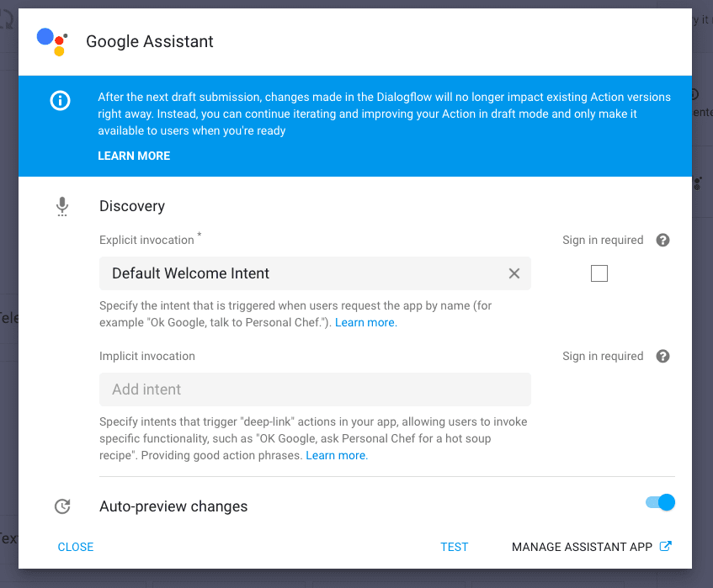Disable the Auto-preview changes toggle
The width and height of the screenshot is (713, 588).
point(660,502)
